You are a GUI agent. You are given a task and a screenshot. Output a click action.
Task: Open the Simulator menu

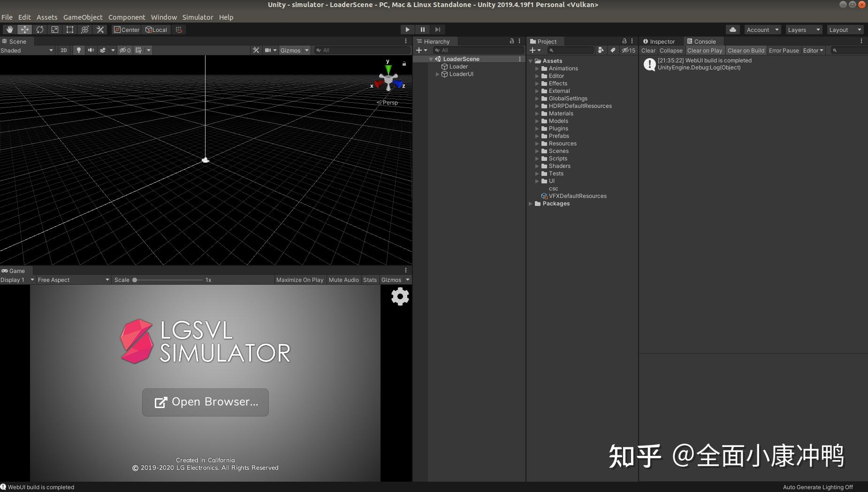click(198, 17)
